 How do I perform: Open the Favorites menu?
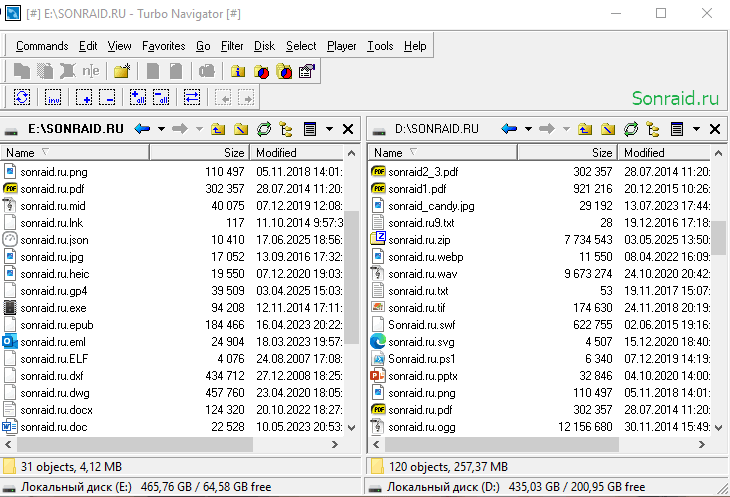tap(163, 46)
